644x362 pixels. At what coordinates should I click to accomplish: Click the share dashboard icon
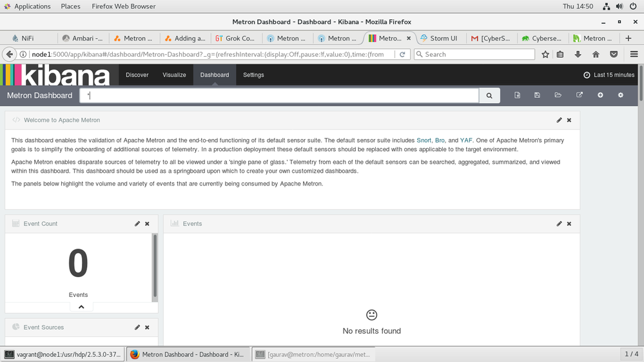(580, 95)
